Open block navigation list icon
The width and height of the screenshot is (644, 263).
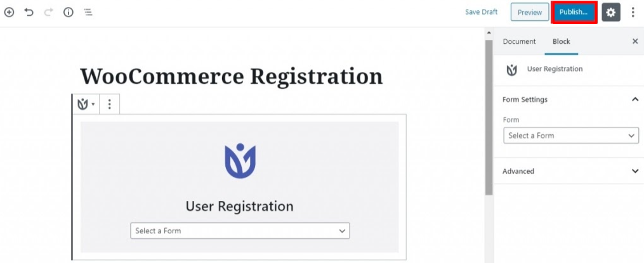88,12
